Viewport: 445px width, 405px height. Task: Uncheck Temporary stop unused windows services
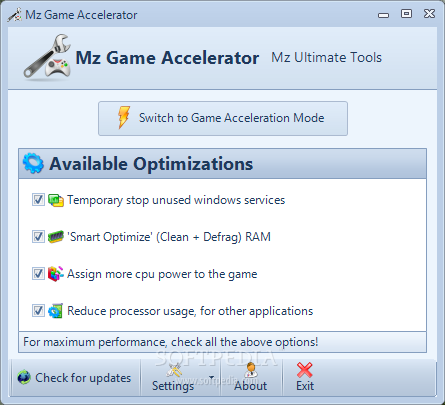[38, 200]
